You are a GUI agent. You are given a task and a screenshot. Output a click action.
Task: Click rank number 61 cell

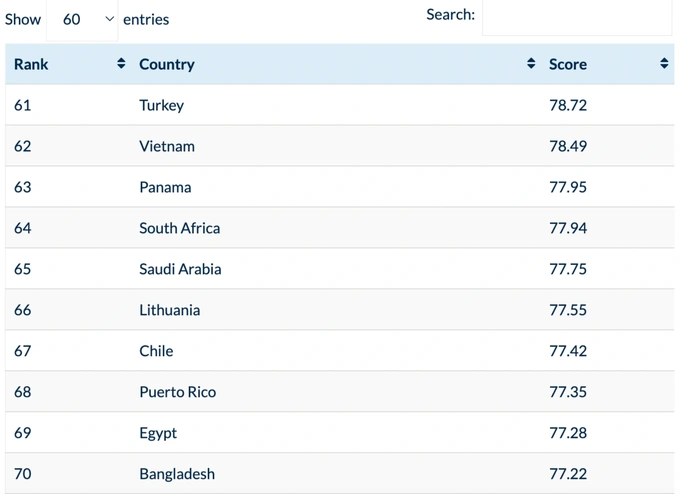[x=23, y=105]
